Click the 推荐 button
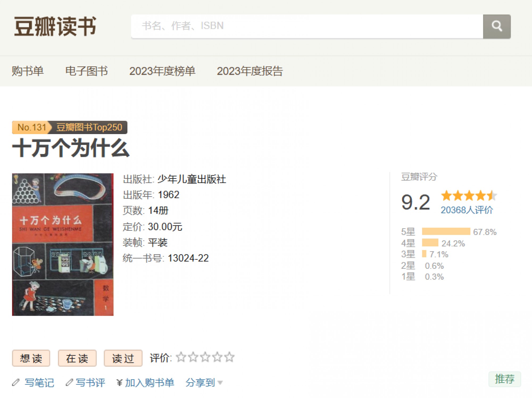532x398 pixels. (504, 379)
